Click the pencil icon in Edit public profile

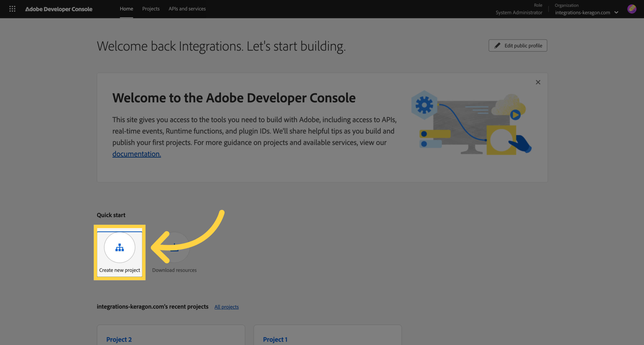coord(497,45)
